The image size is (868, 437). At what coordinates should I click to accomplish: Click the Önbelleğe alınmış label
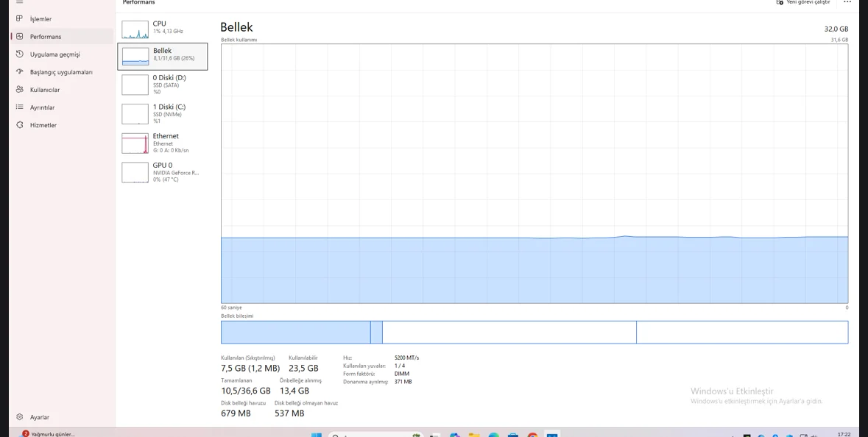(x=300, y=380)
